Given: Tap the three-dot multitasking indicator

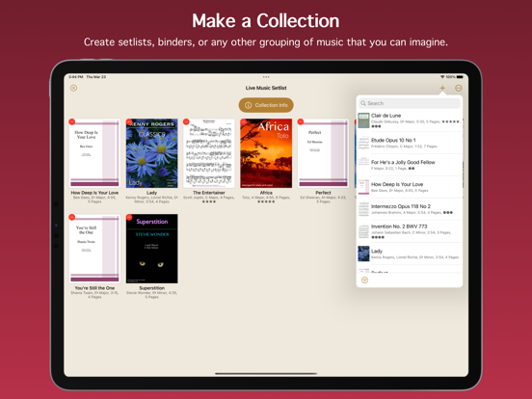Looking at the screenshot, I should pos(266,77).
